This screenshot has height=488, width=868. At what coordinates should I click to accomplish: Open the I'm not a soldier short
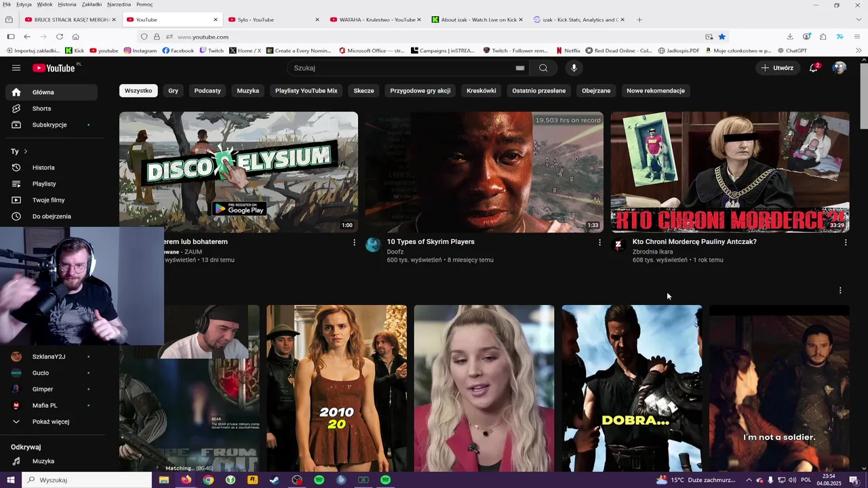pyautogui.click(x=779, y=388)
